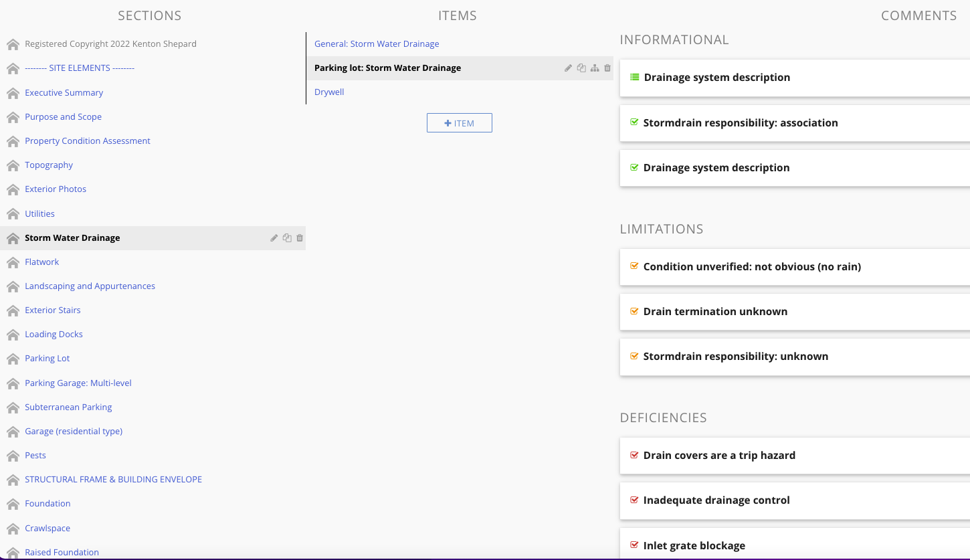This screenshot has width=970, height=560.
Task: Open Drain termination unknown comment
Action: point(715,312)
